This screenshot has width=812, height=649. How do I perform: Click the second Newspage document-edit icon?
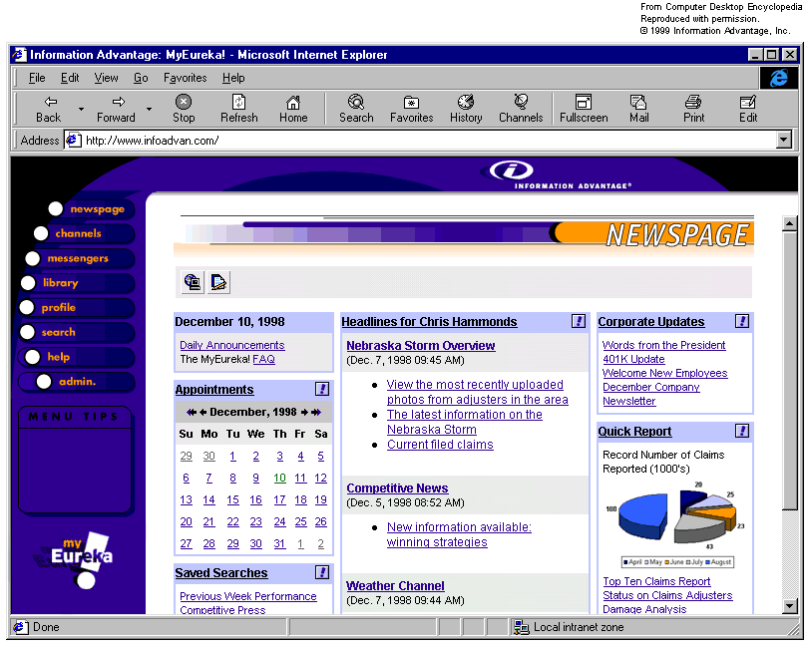point(218,282)
